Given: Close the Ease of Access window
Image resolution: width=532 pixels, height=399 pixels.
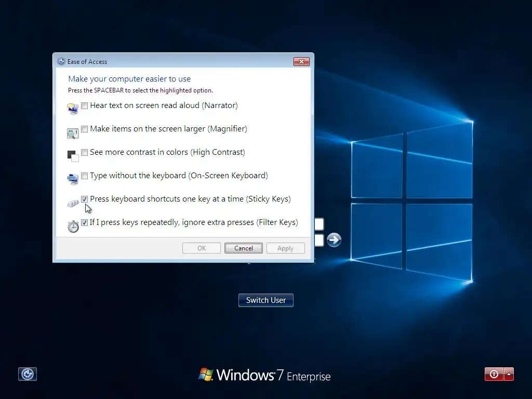Looking at the screenshot, I should point(301,61).
